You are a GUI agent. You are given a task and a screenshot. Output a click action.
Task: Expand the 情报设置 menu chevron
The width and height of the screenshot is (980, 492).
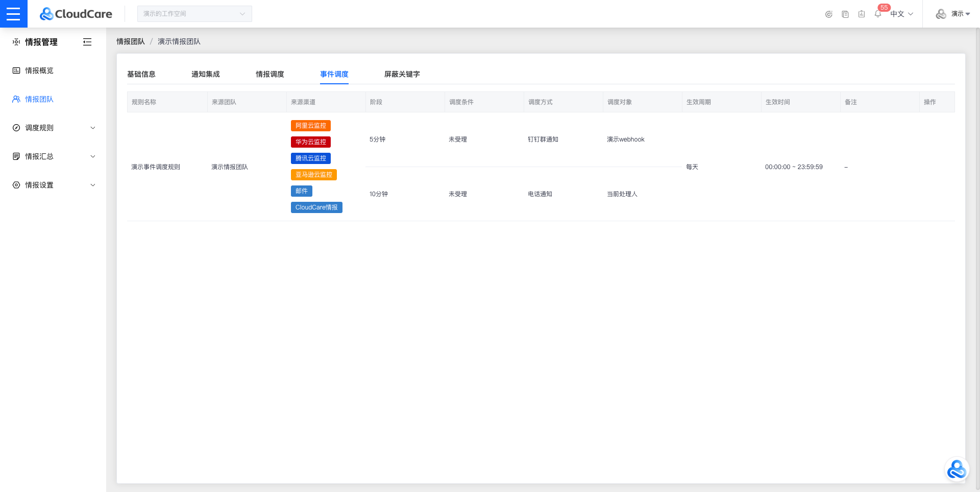coord(93,185)
